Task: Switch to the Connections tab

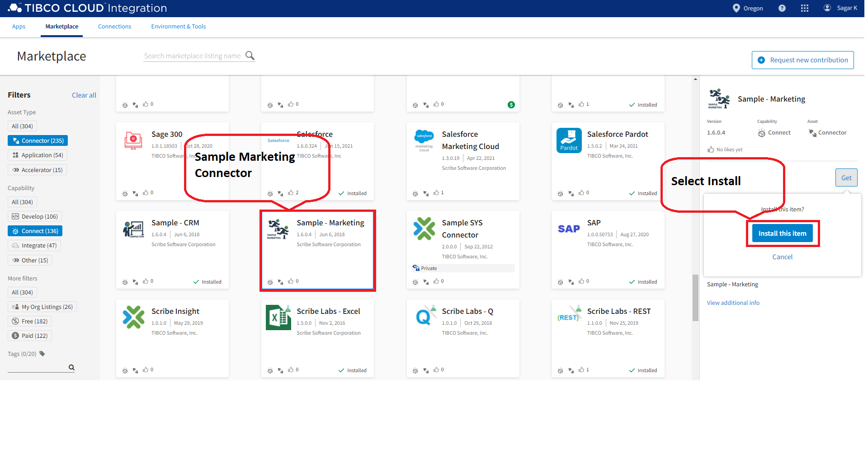Action: point(115,27)
